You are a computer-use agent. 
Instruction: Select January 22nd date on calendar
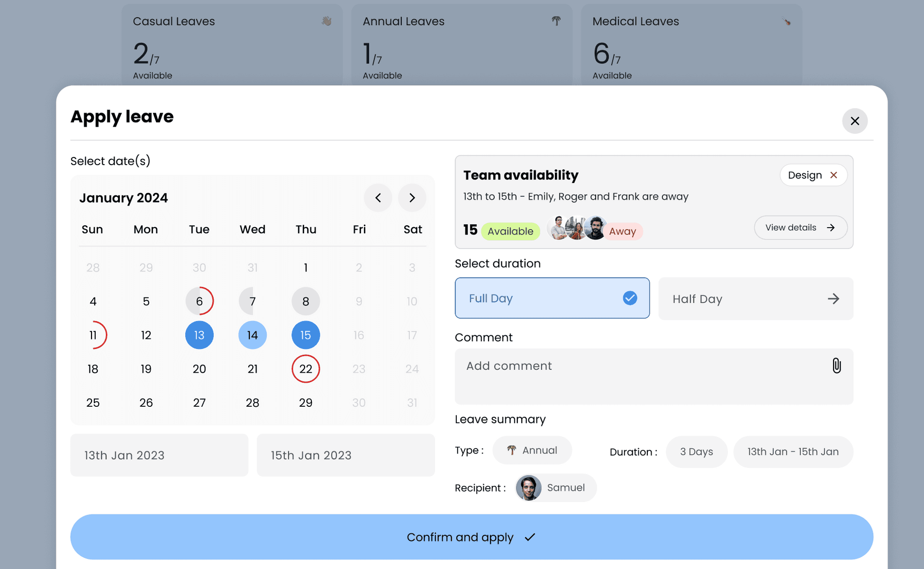305,368
